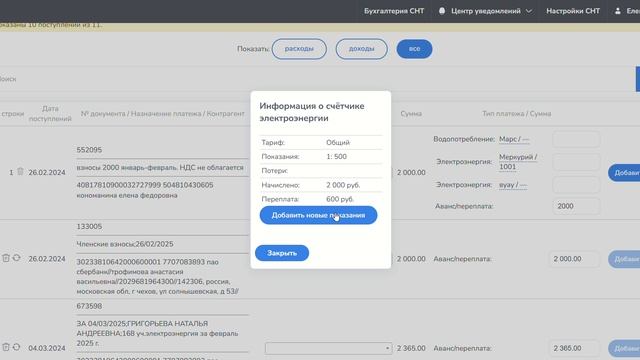Viewport: 640px width, 360px height.
Task: Show only расходы
Action: pos(299,49)
